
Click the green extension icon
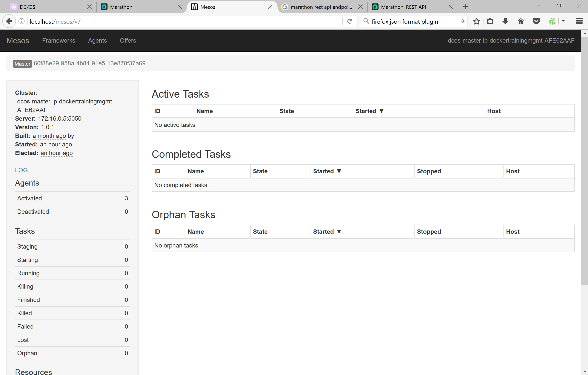[552, 21]
